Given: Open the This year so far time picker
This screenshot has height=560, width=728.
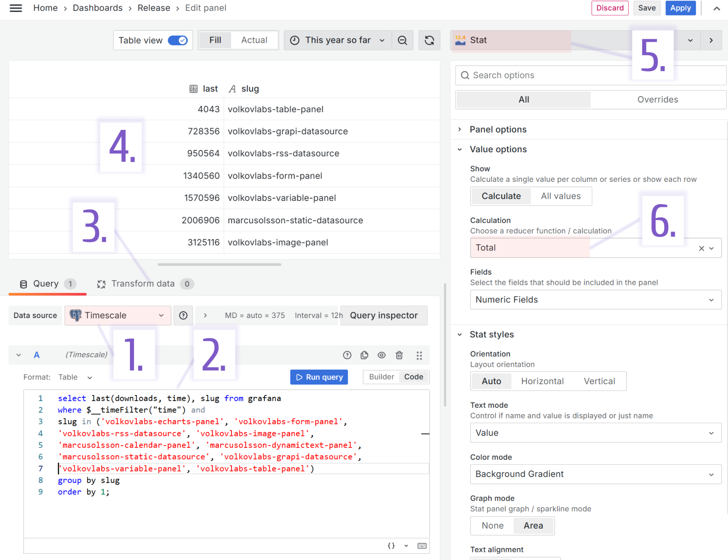Looking at the screenshot, I should [x=337, y=40].
